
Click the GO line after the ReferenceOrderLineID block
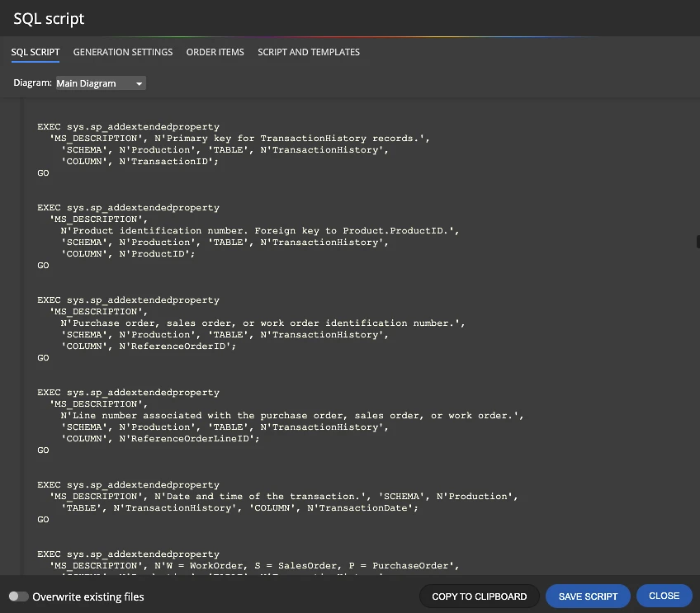(x=43, y=450)
